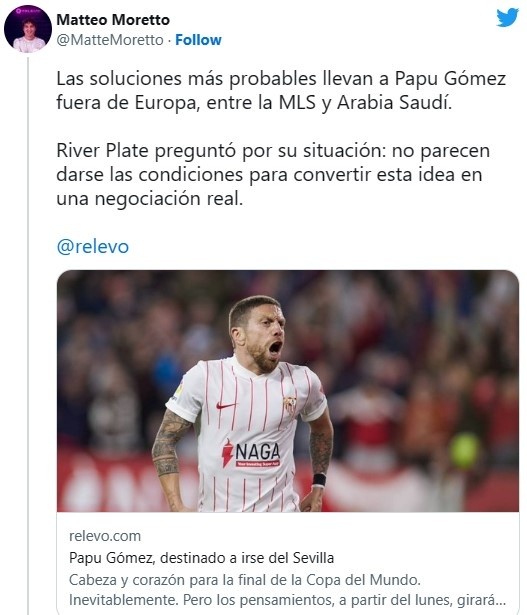Follow the @MatteMoretto account
Viewport: 527px width, 615px height.
[x=198, y=40]
